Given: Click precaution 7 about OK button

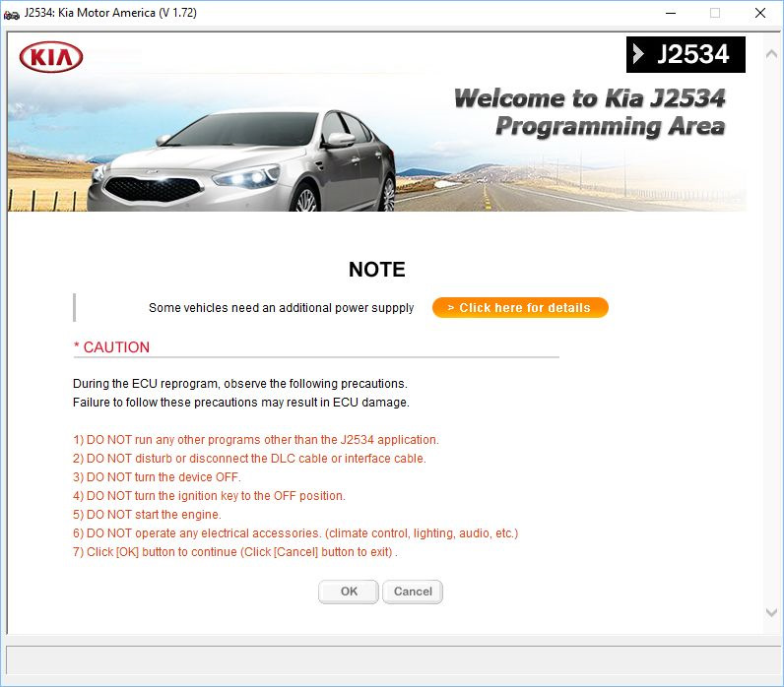Looking at the screenshot, I should click(x=235, y=552).
